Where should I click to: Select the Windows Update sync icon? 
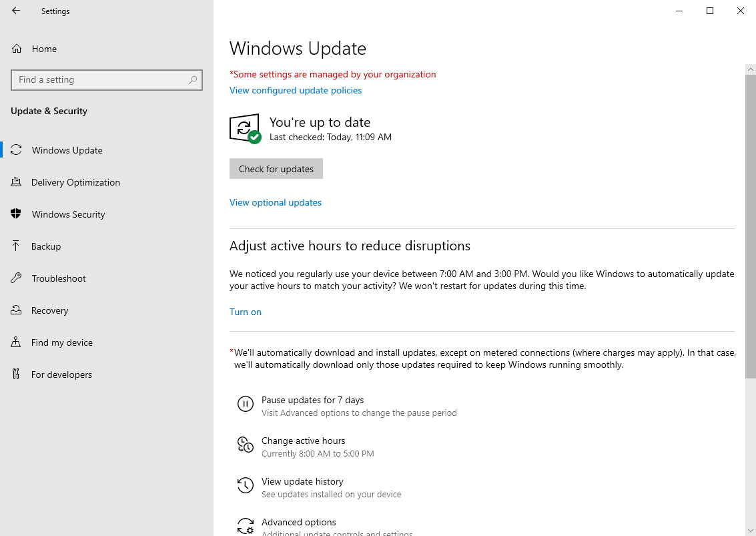[x=16, y=150]
